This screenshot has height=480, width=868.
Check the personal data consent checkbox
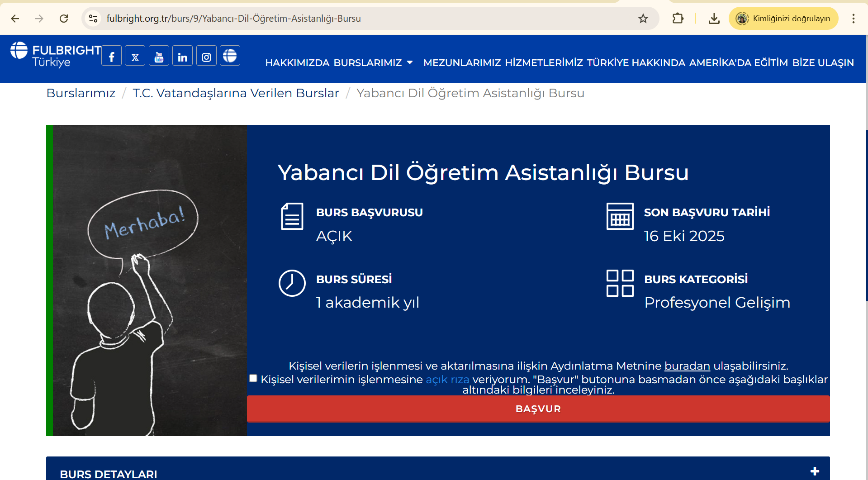click(x=253, y=378)
